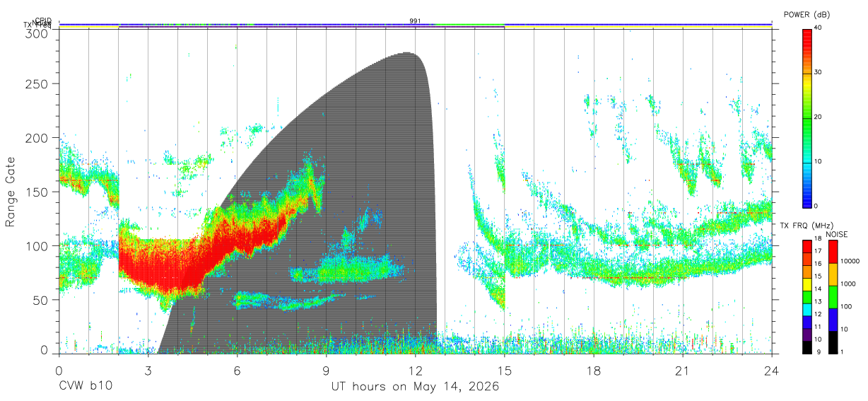Viewport: 868px width, 401px height.
Task: Click the blue CPID strip above plot
Action: coord(416,24)
